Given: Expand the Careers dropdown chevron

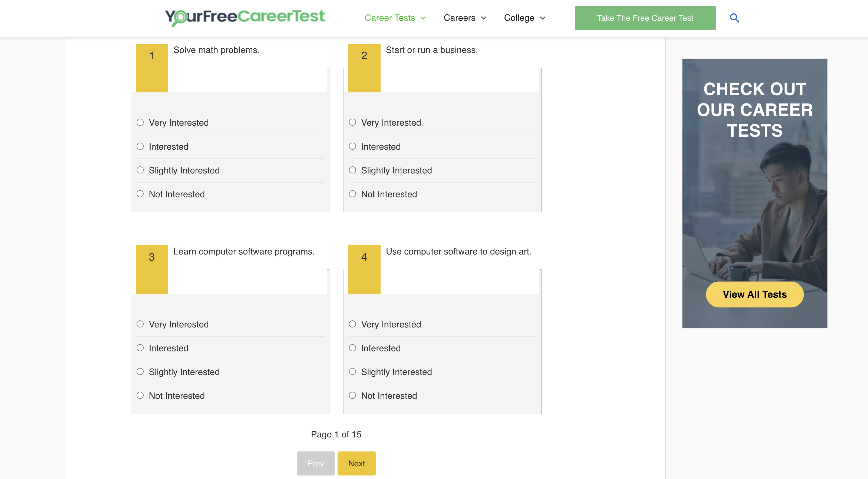Looking at the screenshot, I should 484,18.
